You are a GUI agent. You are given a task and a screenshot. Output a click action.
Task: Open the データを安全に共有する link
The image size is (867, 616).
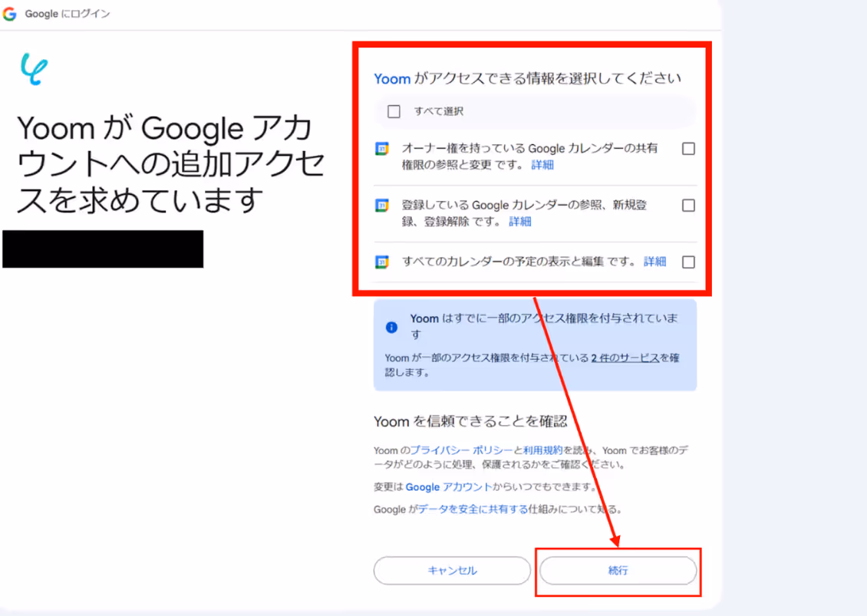coord(473,509)
